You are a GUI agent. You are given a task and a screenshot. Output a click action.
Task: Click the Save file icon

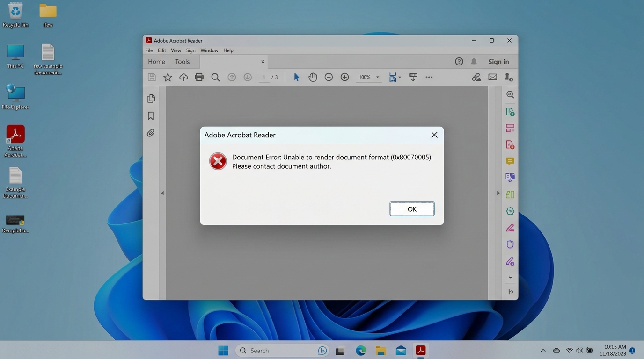click(152, 77)
